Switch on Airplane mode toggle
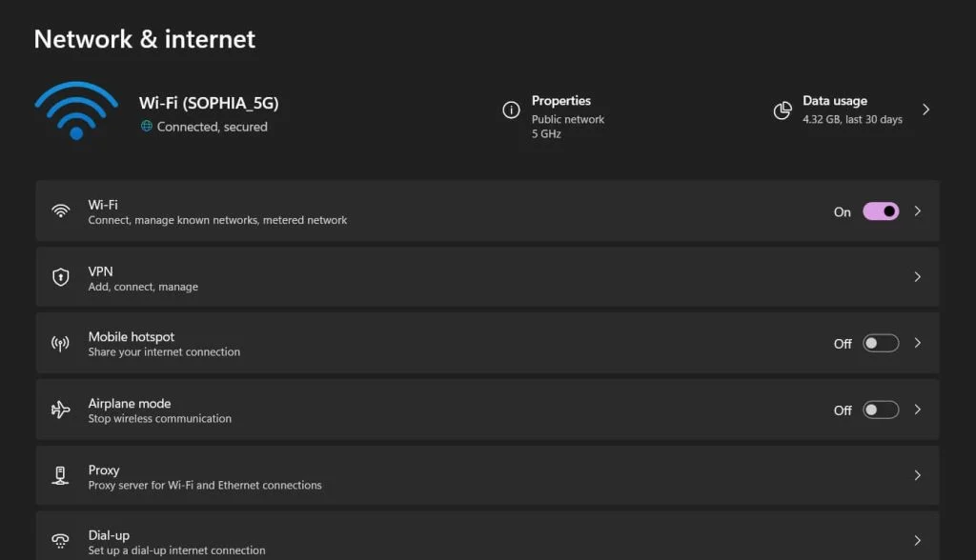 [881, 410]
